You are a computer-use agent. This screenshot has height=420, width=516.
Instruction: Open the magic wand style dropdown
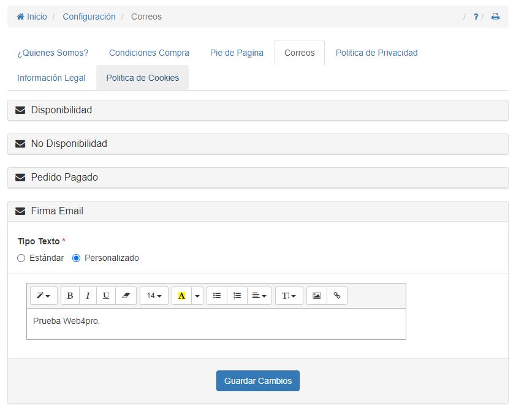pyautogui.click(x=44, y=296)
